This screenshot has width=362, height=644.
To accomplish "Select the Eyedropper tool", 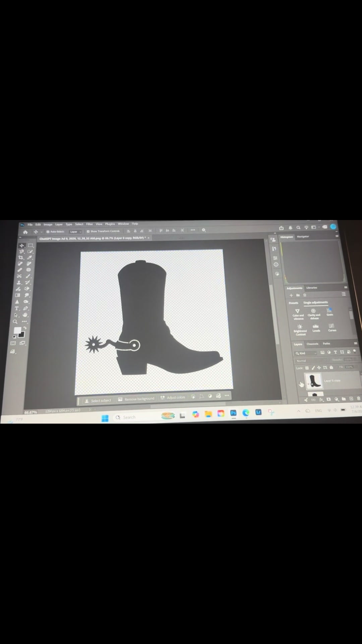I will coord(30,258).
